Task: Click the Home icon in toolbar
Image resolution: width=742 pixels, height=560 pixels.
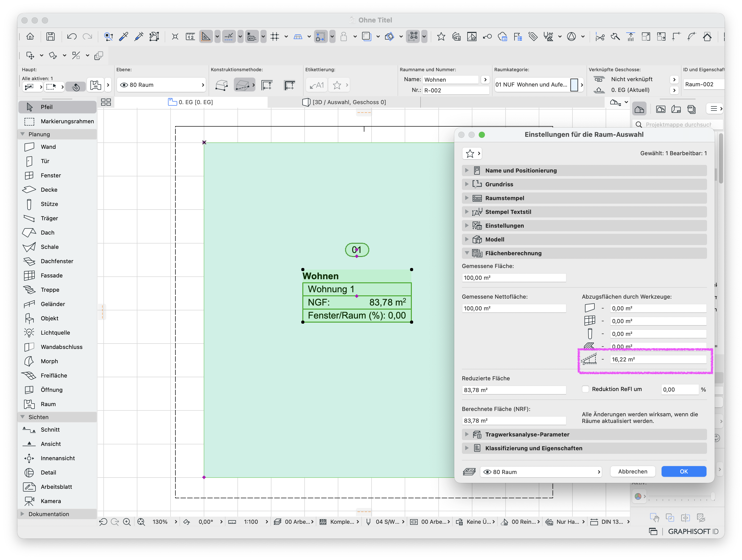Action: 30,36
